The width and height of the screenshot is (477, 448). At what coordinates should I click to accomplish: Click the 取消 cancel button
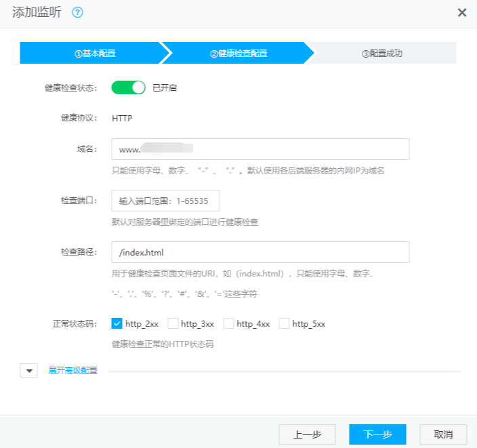444,434
